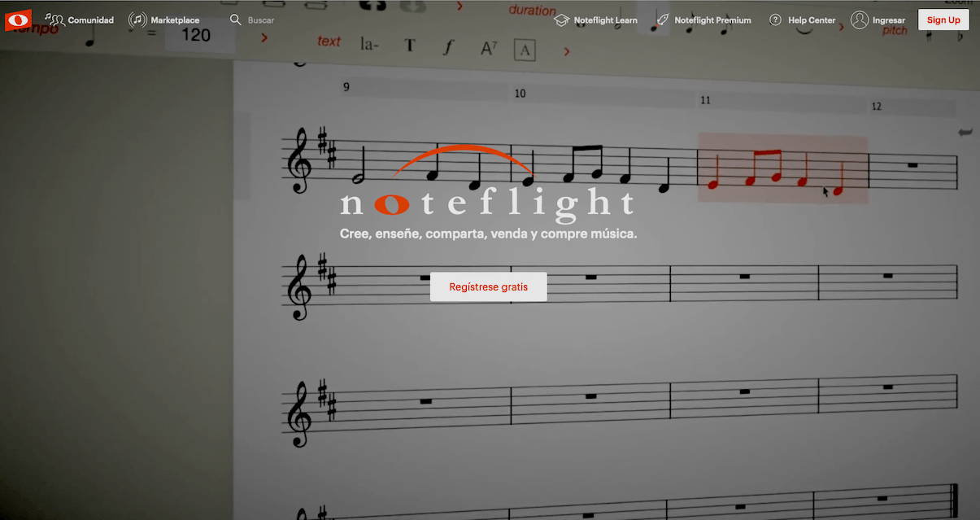Viewport: 980px width, 520px height.
Task: Click the Noteflight logo icon in the header
Action: point(18,20)
